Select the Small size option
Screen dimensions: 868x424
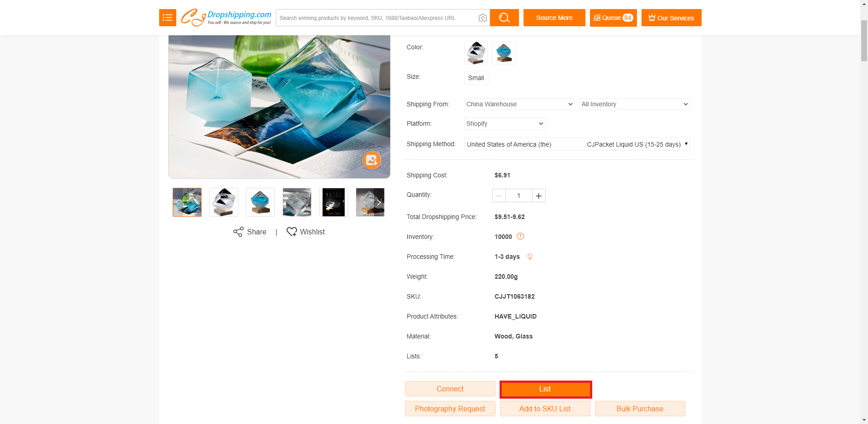(x=476, y=78)
